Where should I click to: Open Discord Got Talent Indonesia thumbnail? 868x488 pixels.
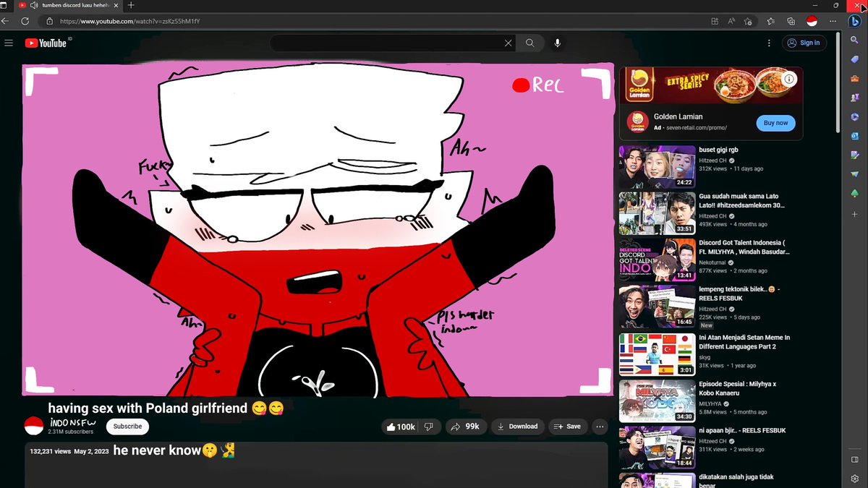coord(658,260)
